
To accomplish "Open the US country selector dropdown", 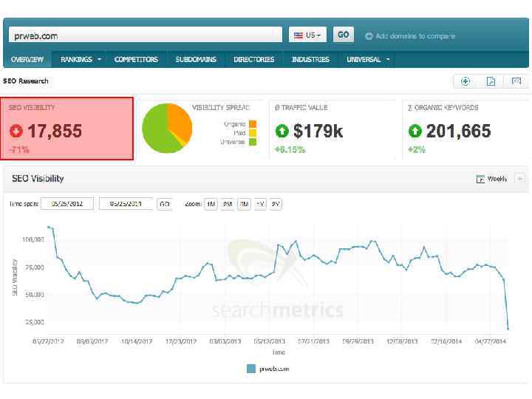I will click(307, 35).
